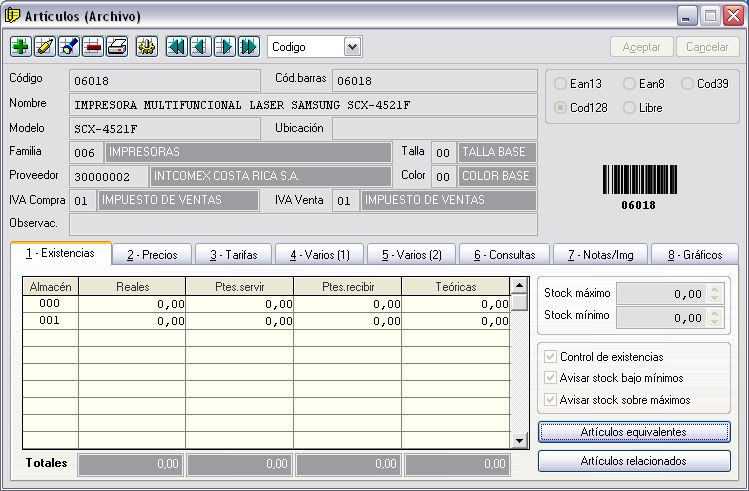Click the Teóricas column header
The height and width of the screenshot is (491, 749).
456,287
